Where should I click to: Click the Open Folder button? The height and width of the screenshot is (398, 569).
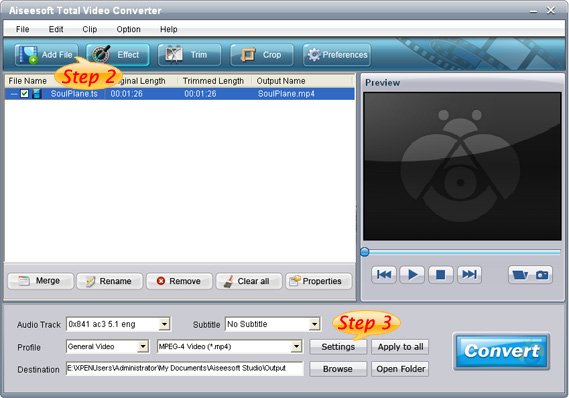[400, 369]
